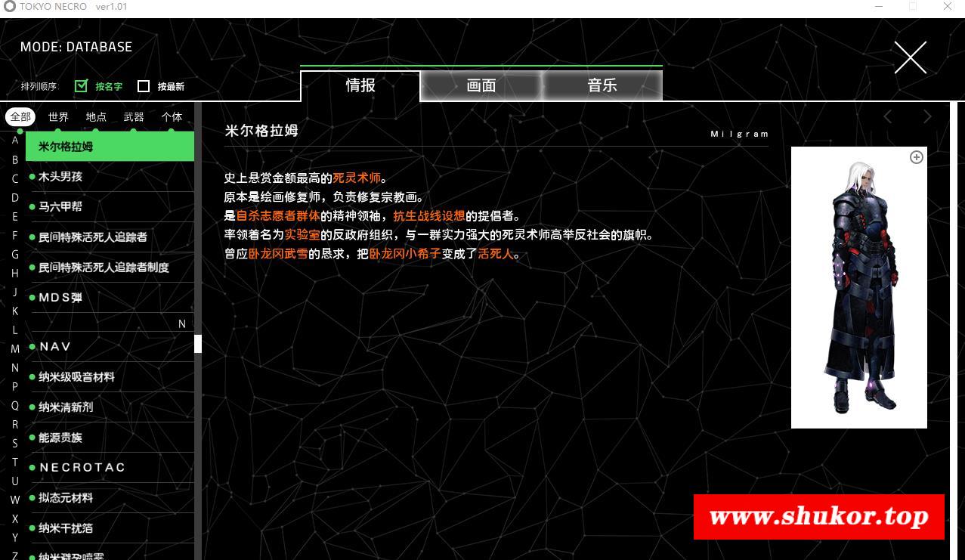965x560 pixels.
Task: Close the database with the large X icon
Action: 910,57
